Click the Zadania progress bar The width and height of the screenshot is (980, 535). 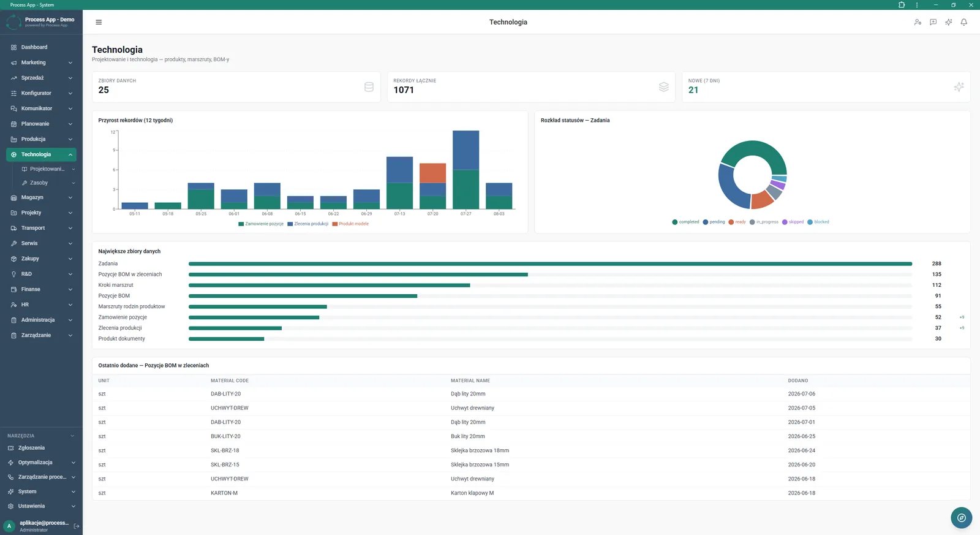tap(551, 264)
